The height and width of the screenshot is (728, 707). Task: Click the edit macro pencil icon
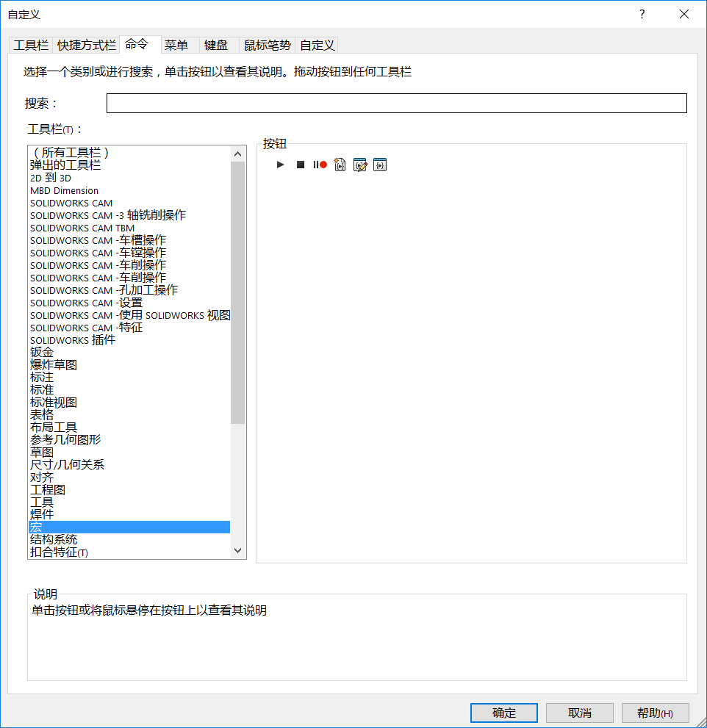359,165
